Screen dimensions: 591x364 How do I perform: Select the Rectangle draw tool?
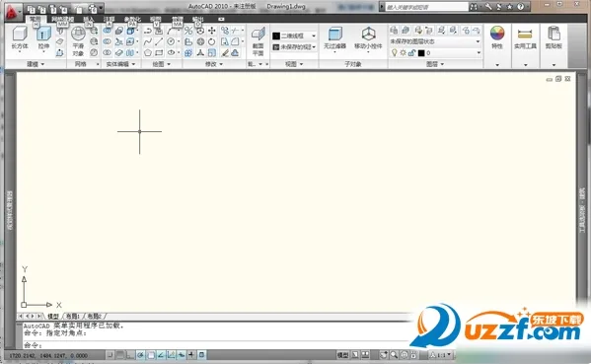[159, 52]
